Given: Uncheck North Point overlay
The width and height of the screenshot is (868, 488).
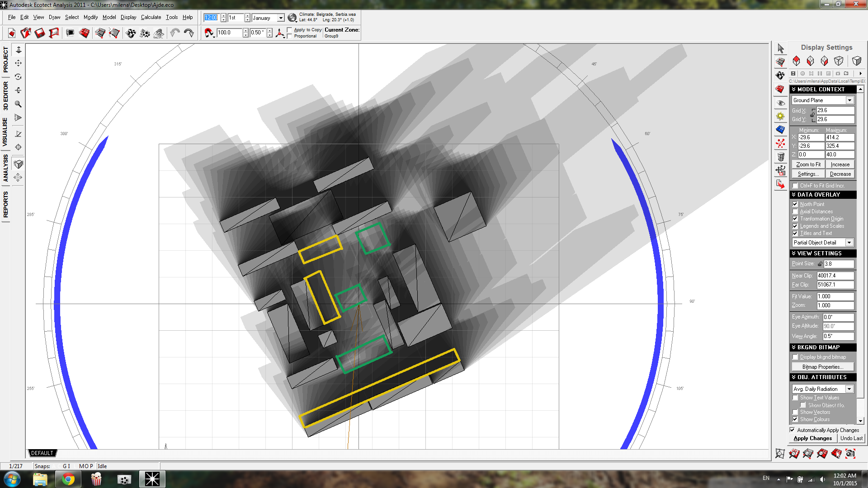Looking at the screenshot, I should click(795, 204).
